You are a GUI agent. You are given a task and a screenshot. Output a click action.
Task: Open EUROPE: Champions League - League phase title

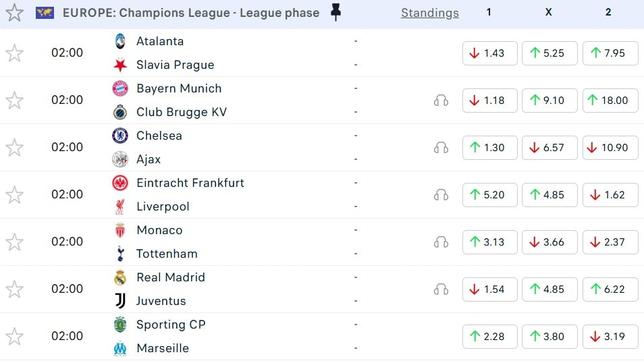[190, 13]
